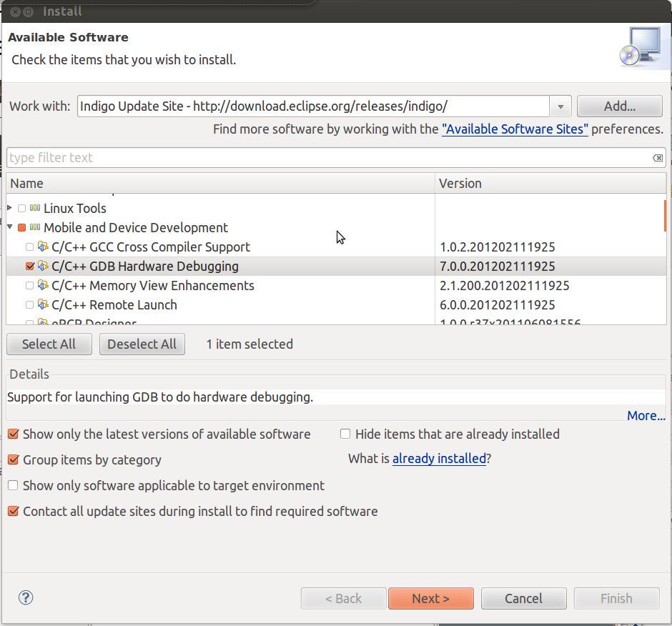The width and height of the screenshot is (672, 626).
Task: Click the Linux Tools category icon
Action: 35,208
